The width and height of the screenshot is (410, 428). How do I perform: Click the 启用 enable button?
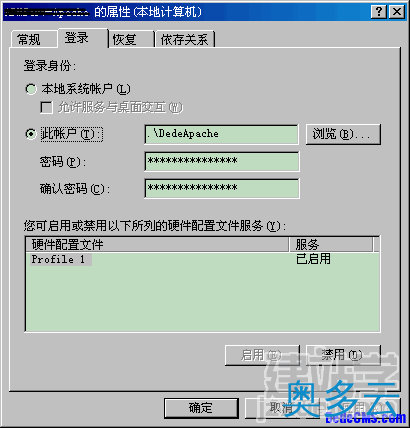click(x=262, y=355)
